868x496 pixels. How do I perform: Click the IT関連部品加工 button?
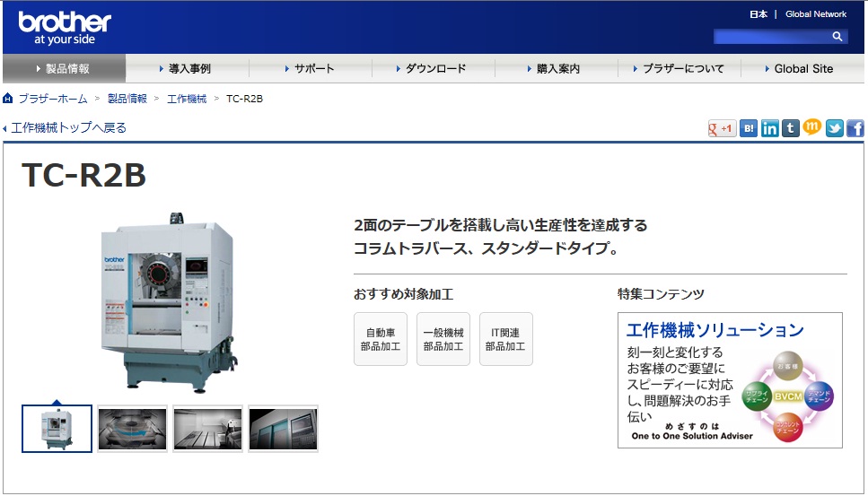(x=506, y=339)
